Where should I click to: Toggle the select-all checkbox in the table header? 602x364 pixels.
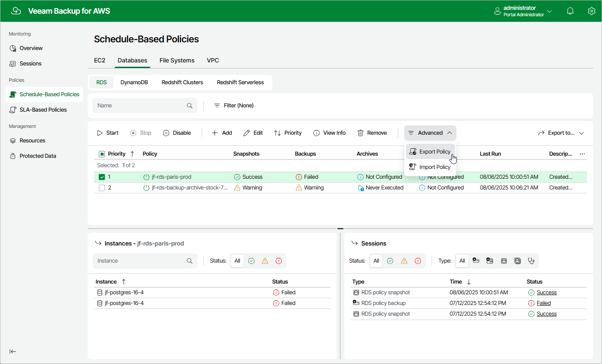pos(102,154)
